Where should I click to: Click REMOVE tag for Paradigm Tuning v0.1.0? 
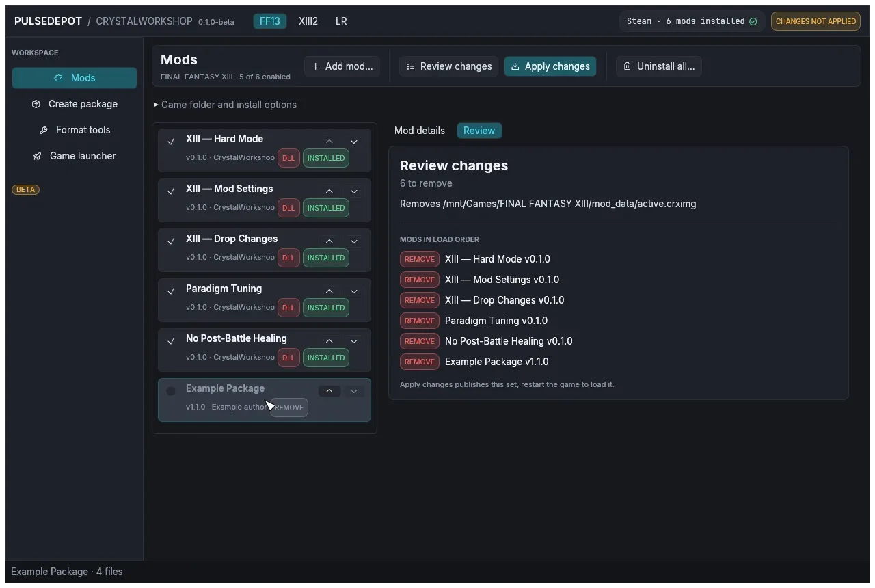(420, 321)
